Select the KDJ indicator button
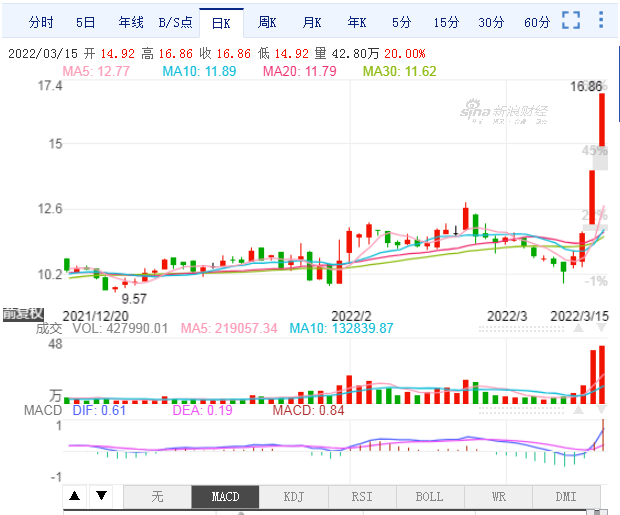This screenshot has width=620, height=515. point(293,496)
